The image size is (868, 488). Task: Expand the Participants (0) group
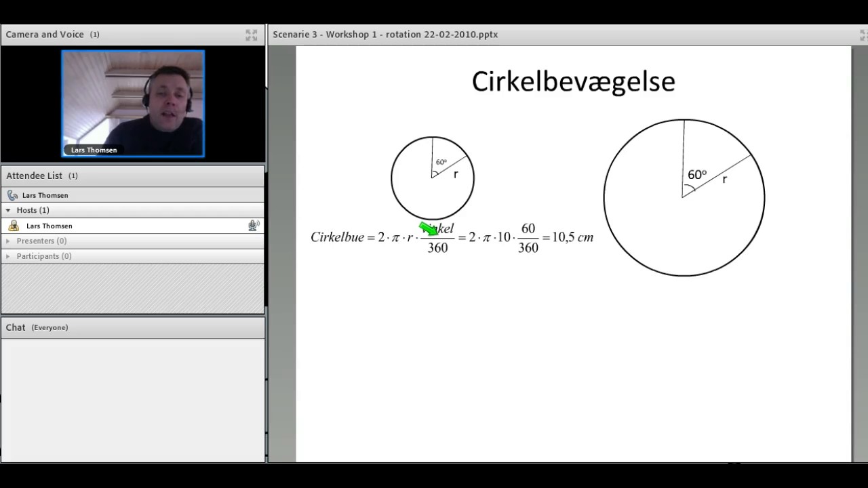click(9, 256)
